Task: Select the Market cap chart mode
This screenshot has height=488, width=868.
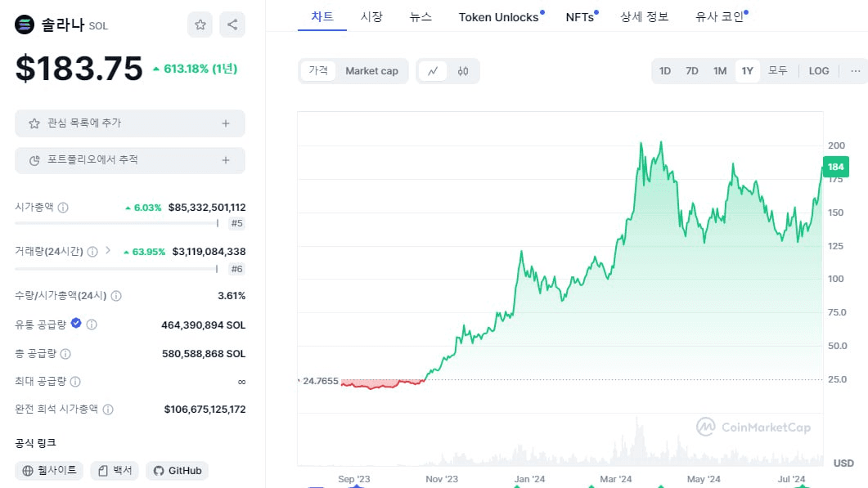Action: tap(372, 71)
